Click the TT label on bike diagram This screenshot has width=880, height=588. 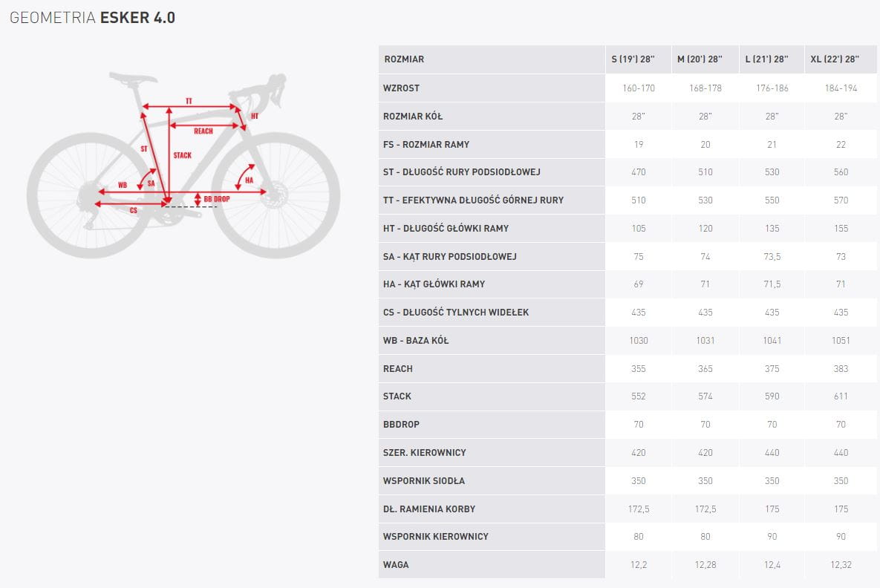click(189, 101)
